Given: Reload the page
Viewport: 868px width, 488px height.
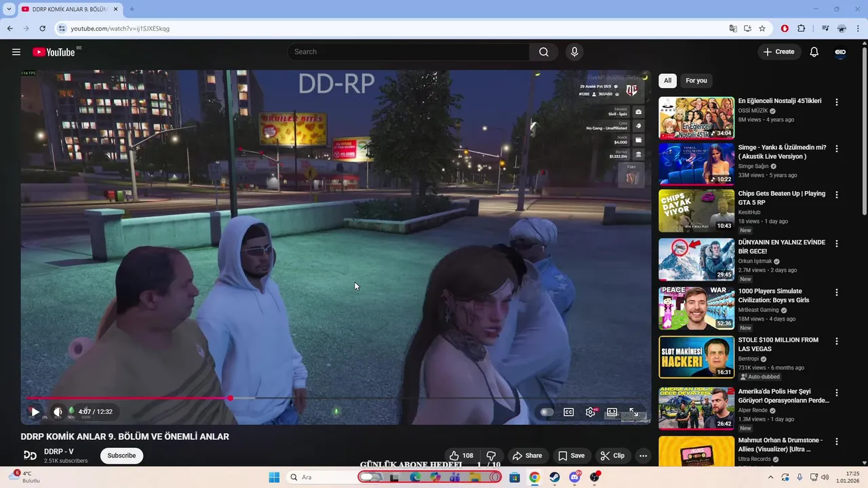Looking at the screenshot, I should 43,28.
